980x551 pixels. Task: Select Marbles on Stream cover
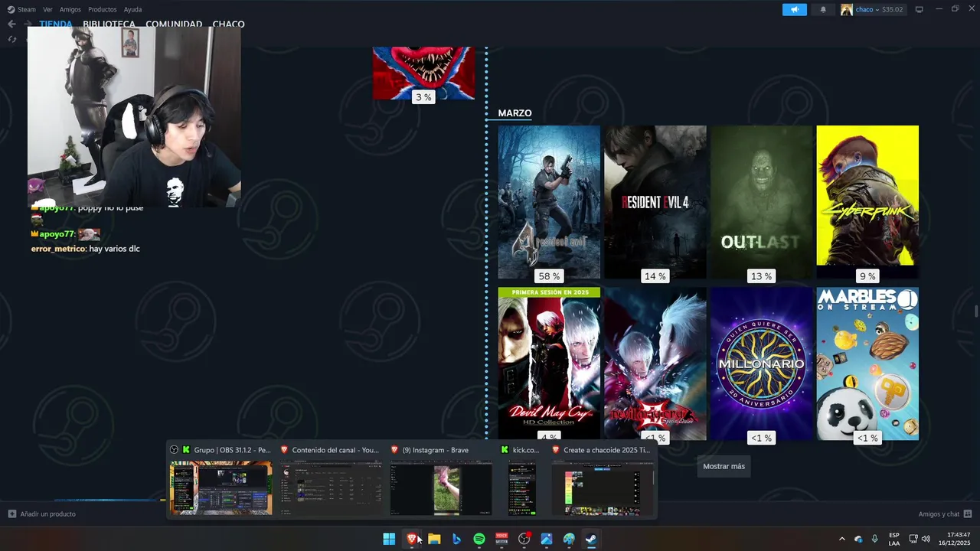click(x=867, y=364)
